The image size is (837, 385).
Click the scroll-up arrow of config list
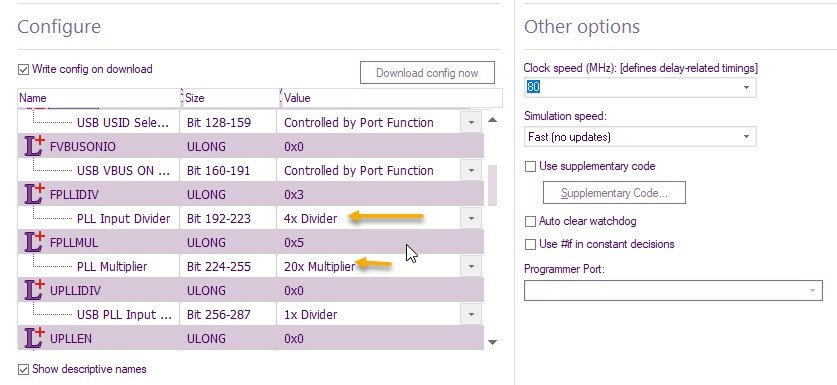coord(492,120)
